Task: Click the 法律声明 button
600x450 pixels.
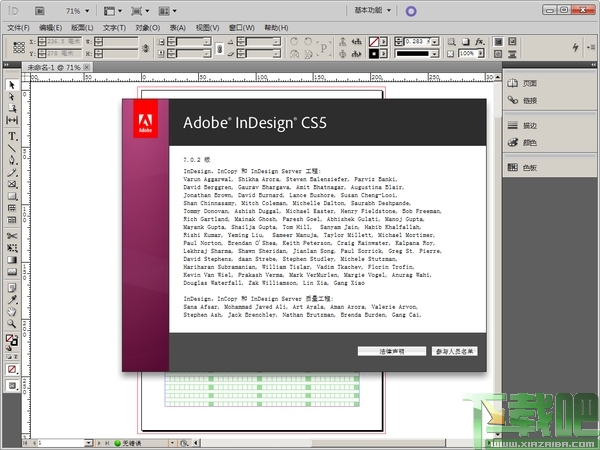Action: [392, 351]
